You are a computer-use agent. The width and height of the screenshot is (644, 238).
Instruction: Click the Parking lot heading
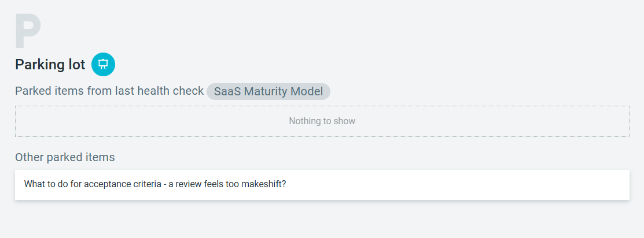coord(50,64)
